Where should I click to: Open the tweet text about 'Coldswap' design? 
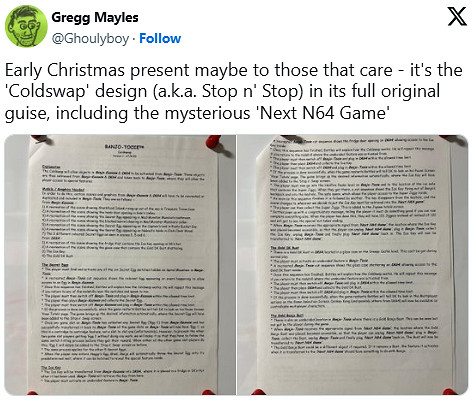pyautogui.click(x=233, y=91)
